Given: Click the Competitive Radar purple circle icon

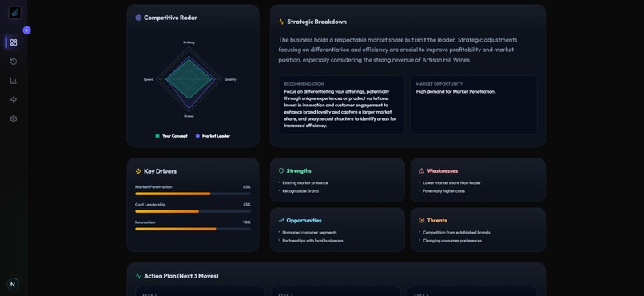Looking at the screenshot, I should (138, 18).
